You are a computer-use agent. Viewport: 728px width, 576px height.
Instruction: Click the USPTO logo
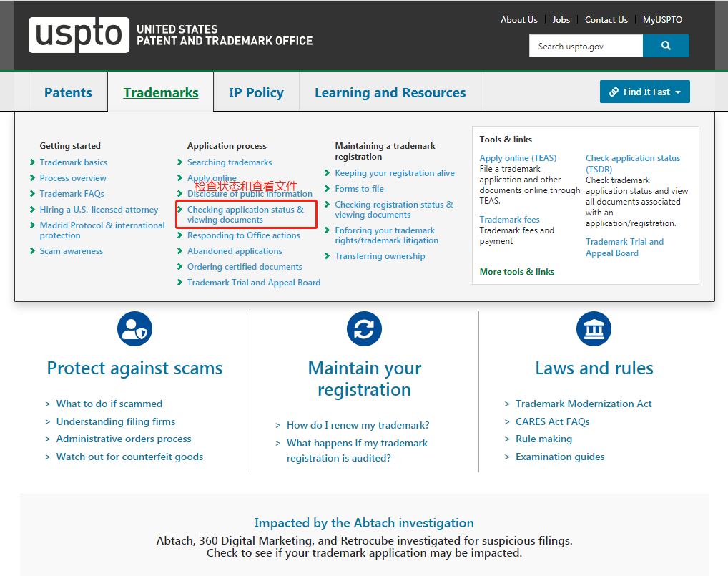point(79,35)
